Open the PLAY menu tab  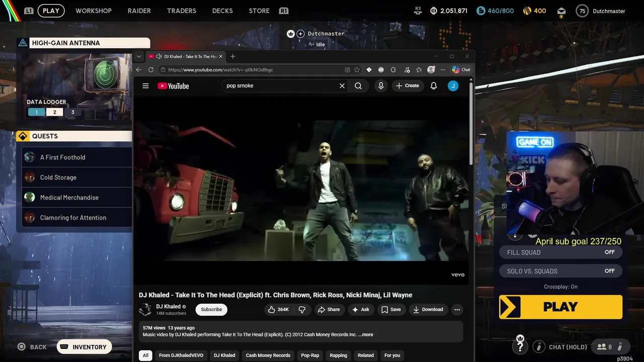coord(51,11)
